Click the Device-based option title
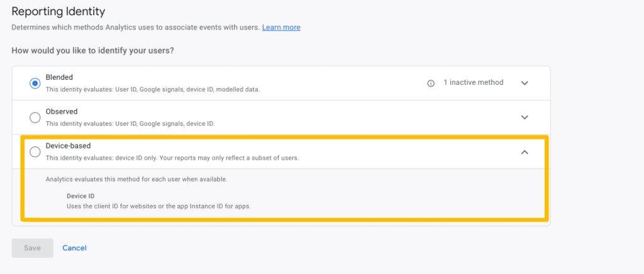 click(68, 146)
